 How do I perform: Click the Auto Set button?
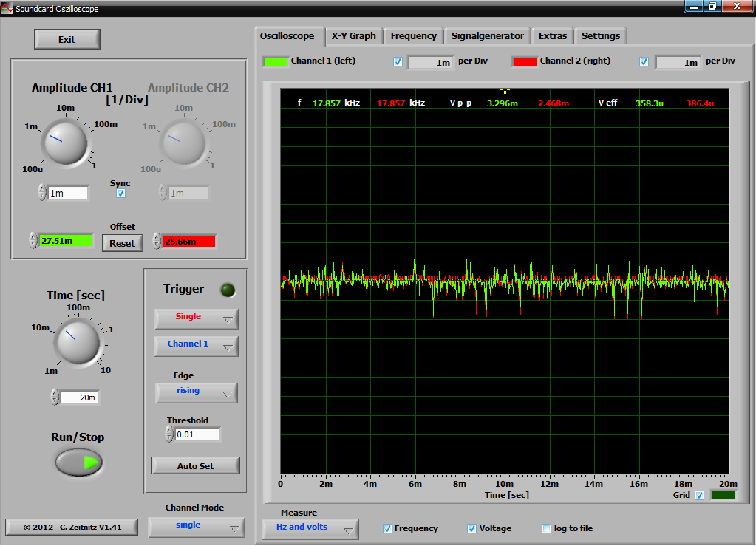(x=195, y=466)
